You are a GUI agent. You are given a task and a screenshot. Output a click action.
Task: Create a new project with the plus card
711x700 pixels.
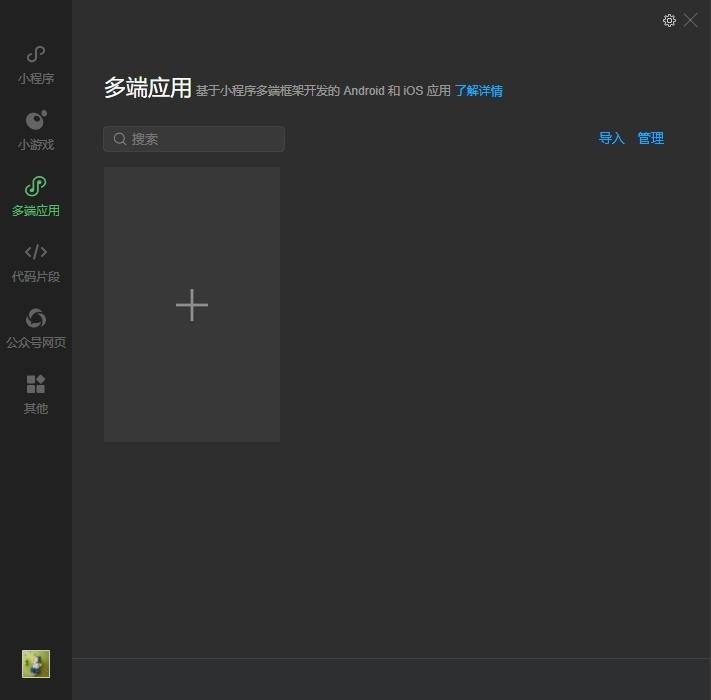click(x=192, y=304)
